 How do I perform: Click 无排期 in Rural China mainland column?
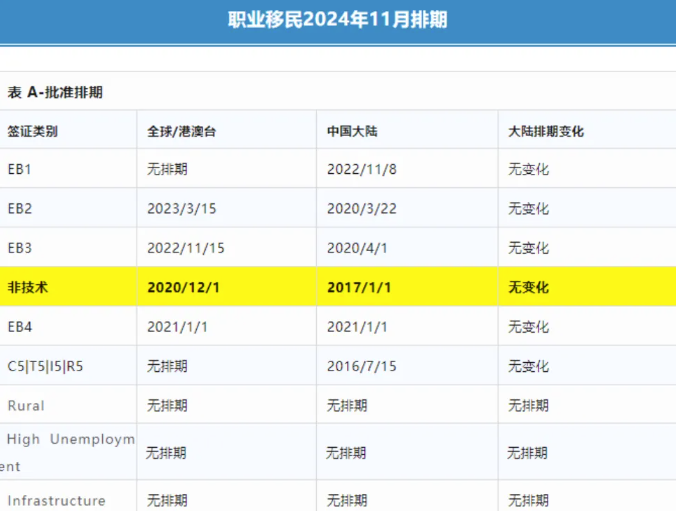click(x=347, y=405)
